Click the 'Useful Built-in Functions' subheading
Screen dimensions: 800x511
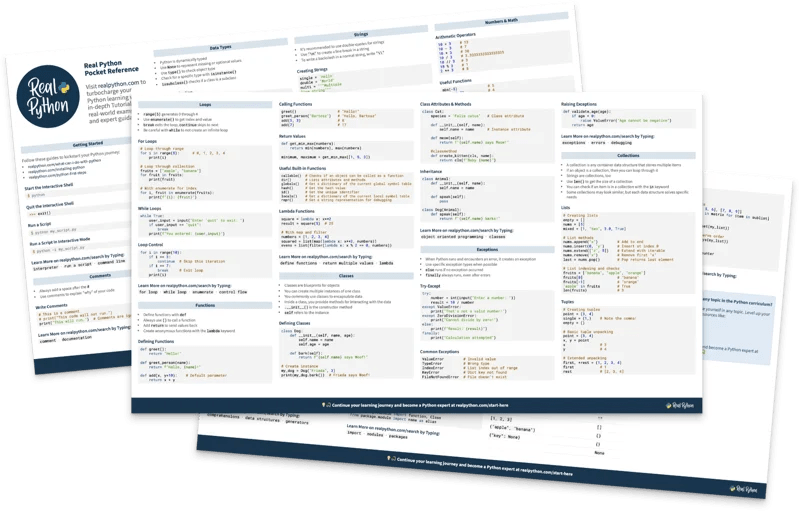point(303,168)
